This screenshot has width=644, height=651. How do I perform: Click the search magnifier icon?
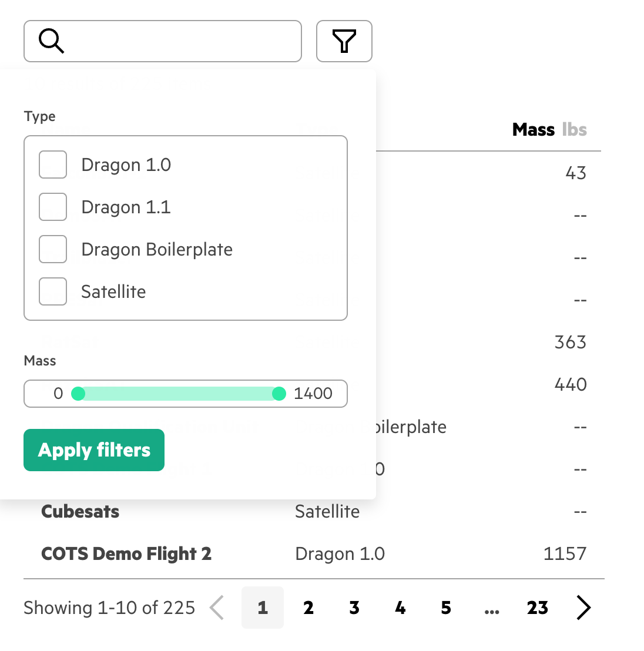click(x=51, y=41)
